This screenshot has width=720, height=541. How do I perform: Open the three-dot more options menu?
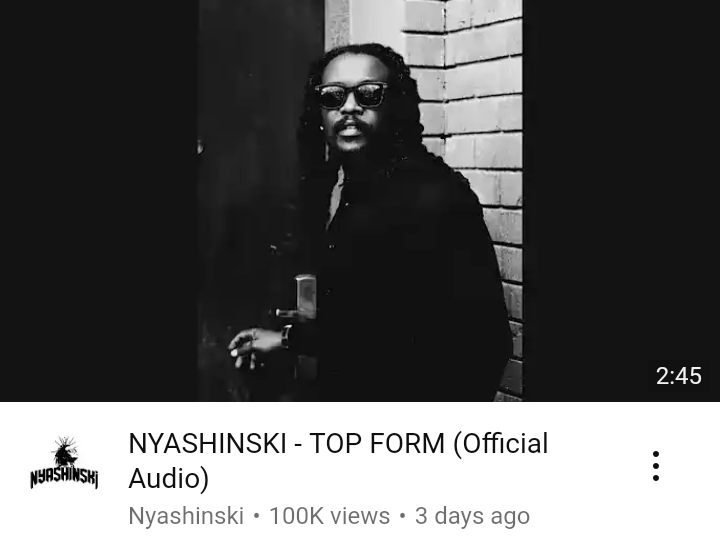[x=656, y=466]
